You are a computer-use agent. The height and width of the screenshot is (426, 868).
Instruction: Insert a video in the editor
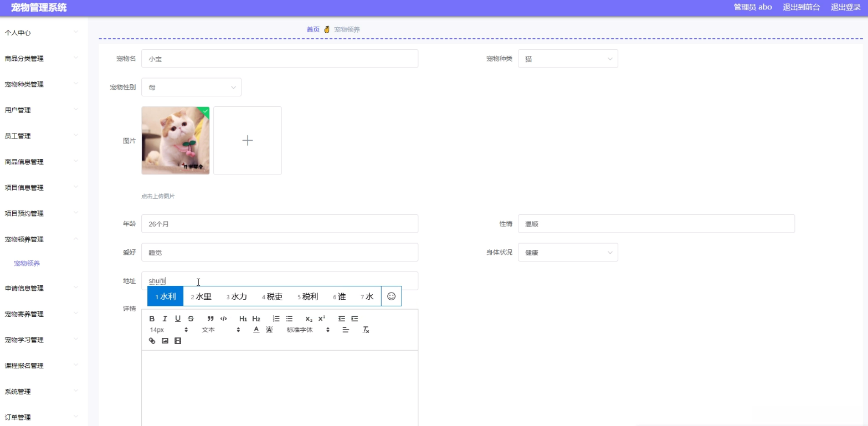(178, 341)
